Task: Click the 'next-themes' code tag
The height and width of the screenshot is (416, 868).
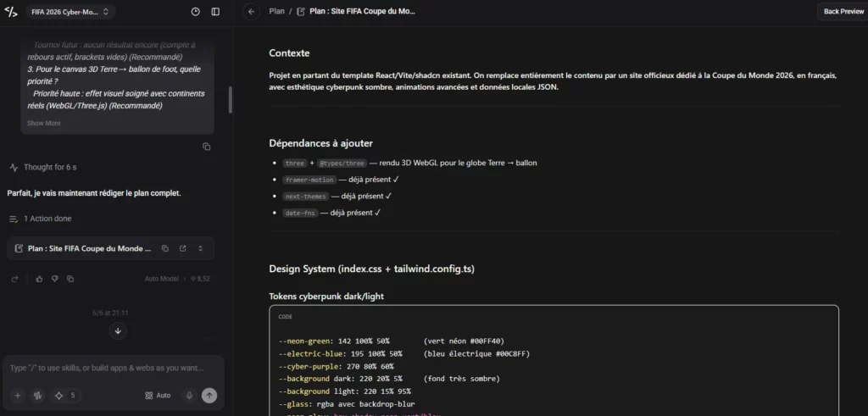Action: click(305, 197)
